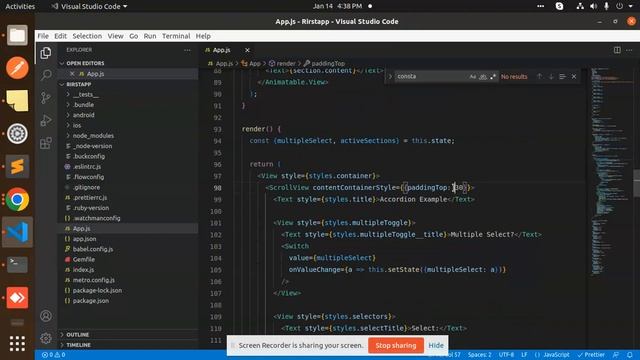Click errors and warnings status indicator
Viewport: 640px width, 360px height.
coord(53,355)
